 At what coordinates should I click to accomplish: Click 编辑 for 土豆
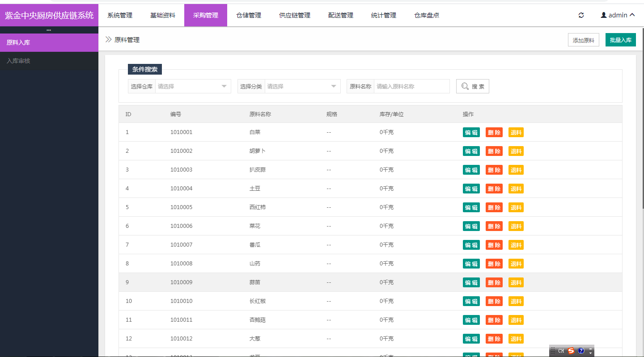click(471, 189)
